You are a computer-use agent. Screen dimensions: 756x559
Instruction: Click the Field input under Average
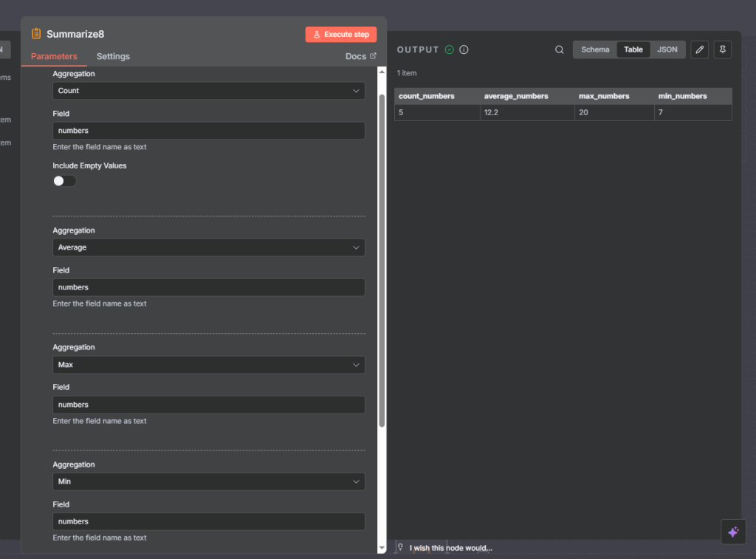pos(209,287)
